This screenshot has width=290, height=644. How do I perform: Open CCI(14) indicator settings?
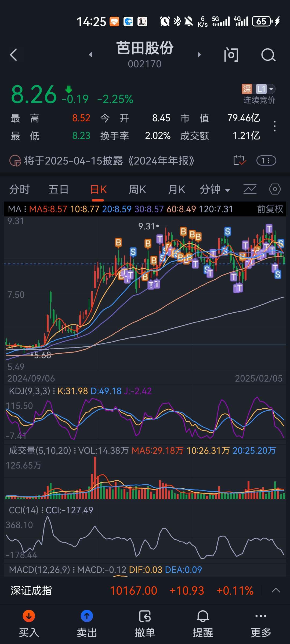[26, 510]
